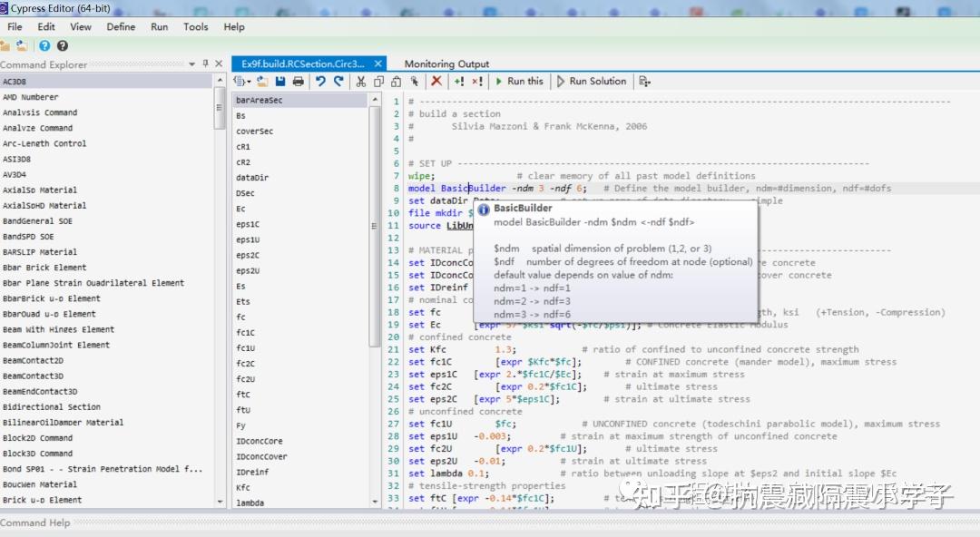Save the current file
The height and width of the screenshot is (537, 980).
coord(279,81)
